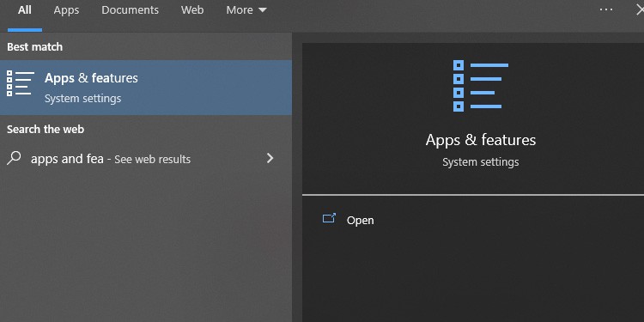This screenshot has height=322, width=644.
Task: Open the Documents search tab
Action: [x=130, y=10]
